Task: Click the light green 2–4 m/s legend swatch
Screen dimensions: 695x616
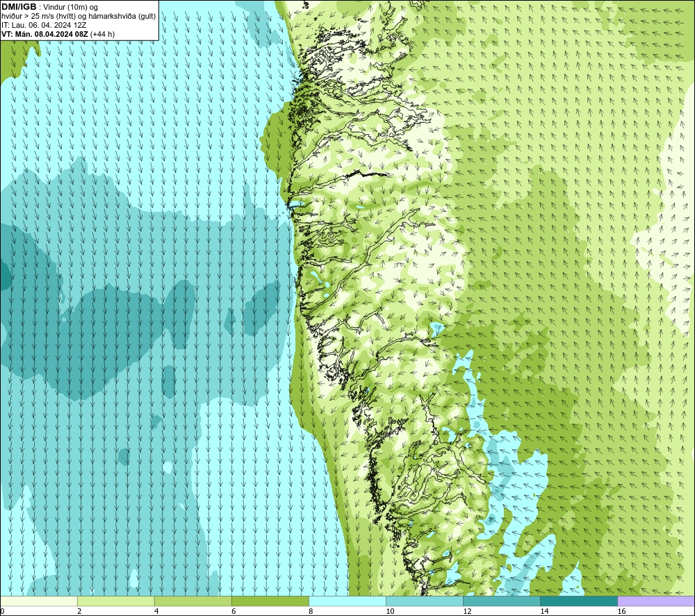Action: click(x=116, y=601)
